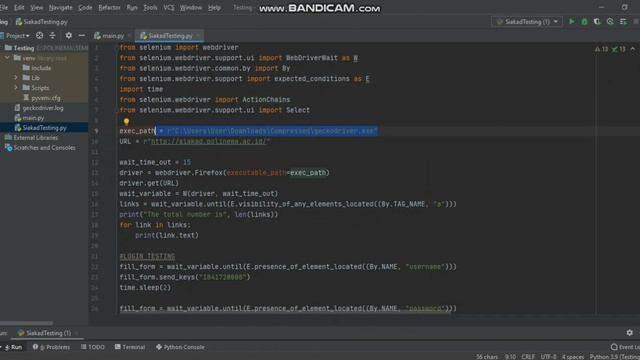Open the SiakadTesting (1) run configuration dropdown
This screenshot has width=640, height=360.
527,22
